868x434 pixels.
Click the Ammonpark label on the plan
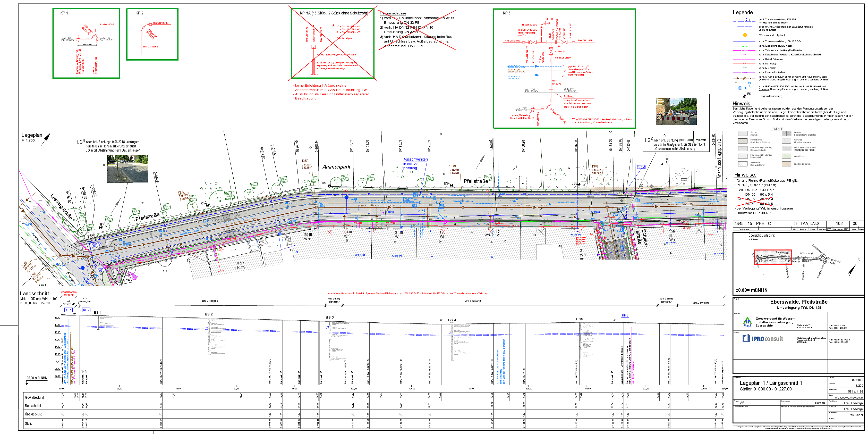pyautogui.click(x=336, y=166)
